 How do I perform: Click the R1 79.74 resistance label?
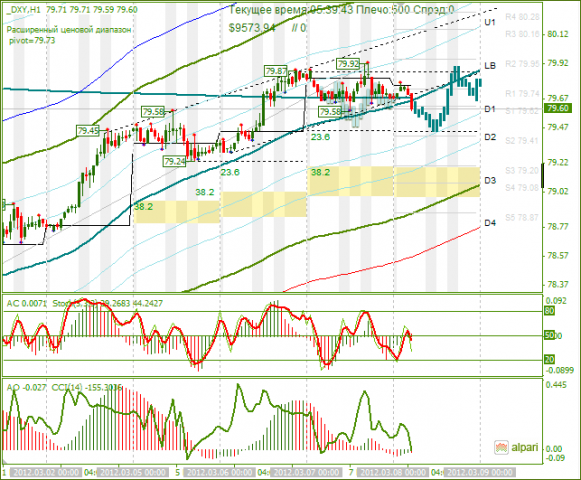pos(522,94)
